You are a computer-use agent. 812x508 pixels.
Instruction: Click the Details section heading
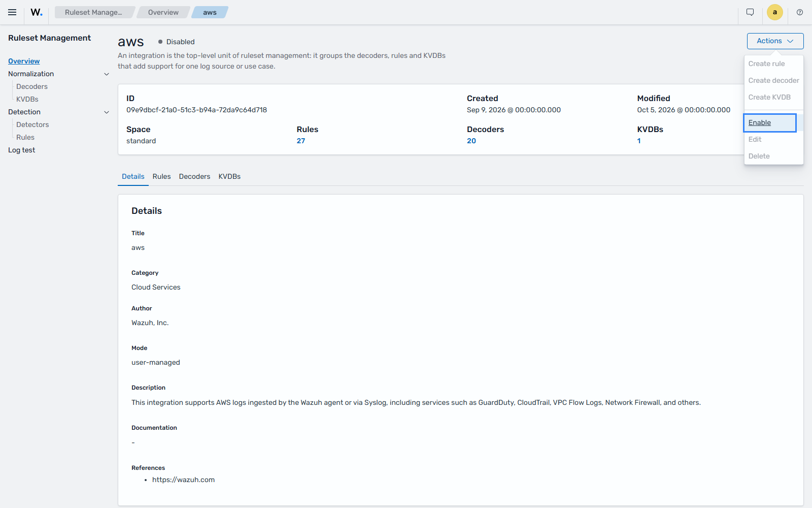tap(147, 211)
